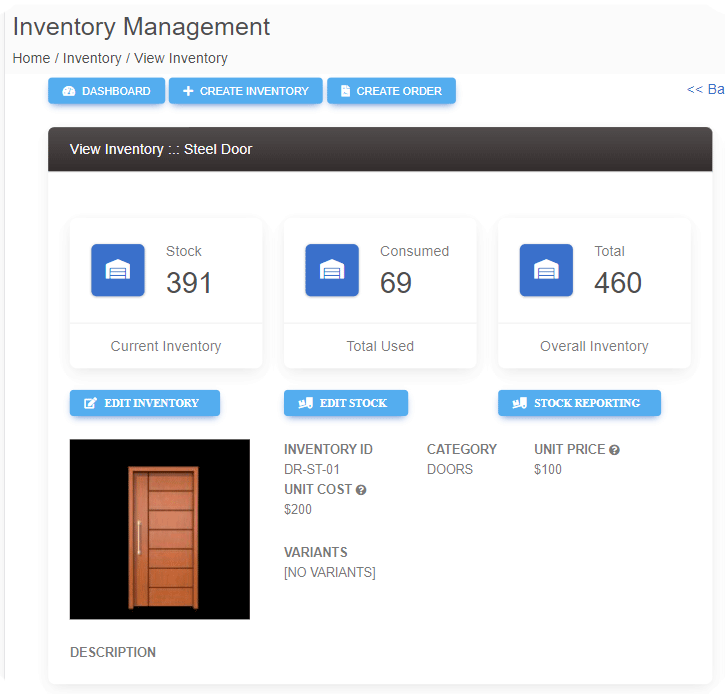Click the Back link at top right

(x=706, y=89)
